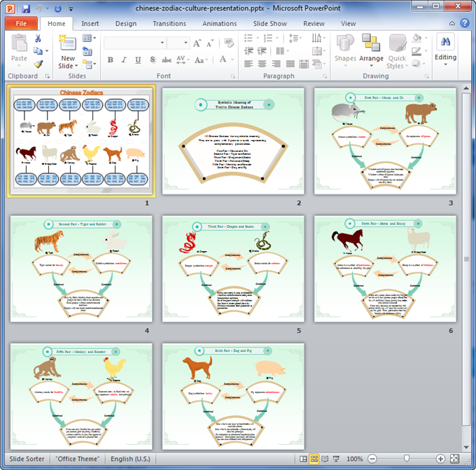Toggle Center text alignment
This screenshot has height=470, width=476.
(x=262, y=64)
